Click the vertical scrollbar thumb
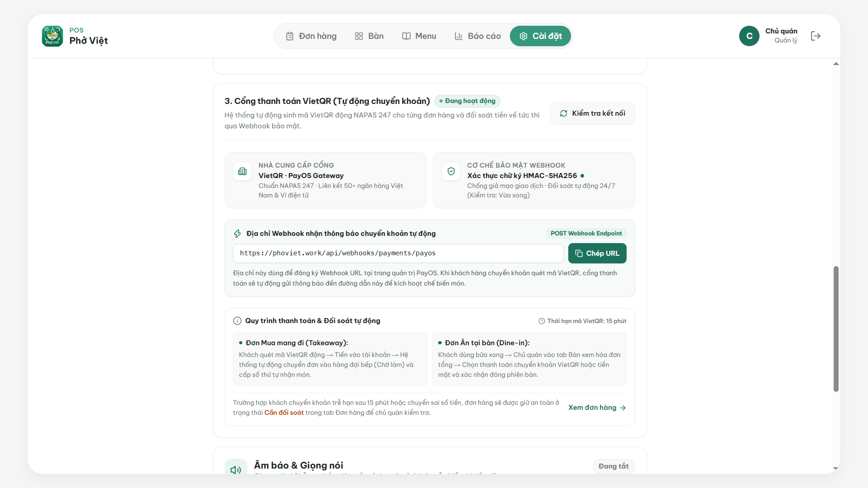This screenshot has height=488, width=868. click(x=836, y=329)
